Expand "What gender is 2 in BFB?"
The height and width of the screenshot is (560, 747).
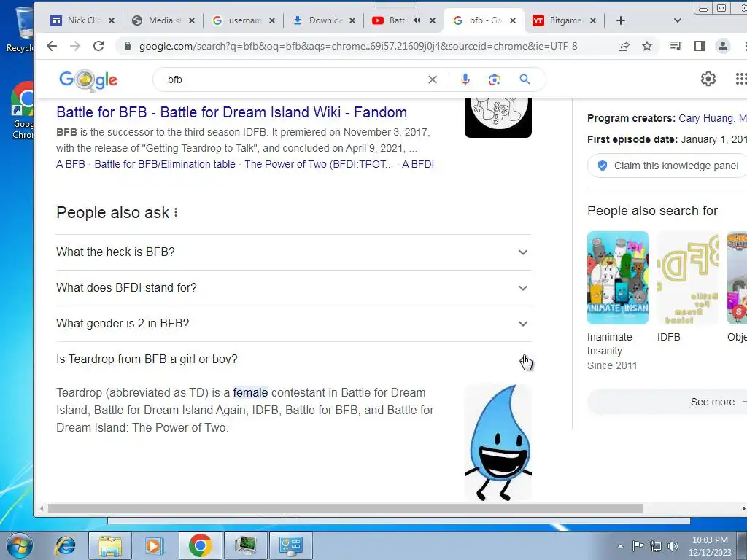coord(293,323)
